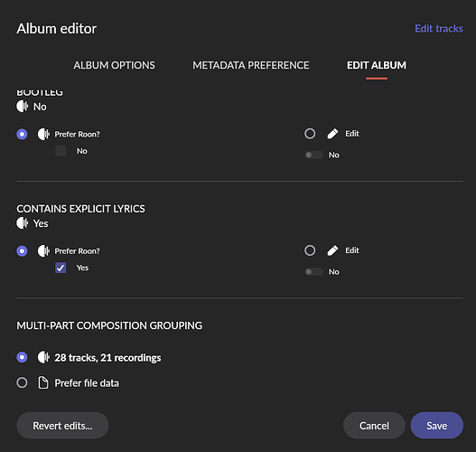476x452 pixels.
Task: Check the No checkbox under Bootleg Prefer Roon
Action: (x=61, y=151)
